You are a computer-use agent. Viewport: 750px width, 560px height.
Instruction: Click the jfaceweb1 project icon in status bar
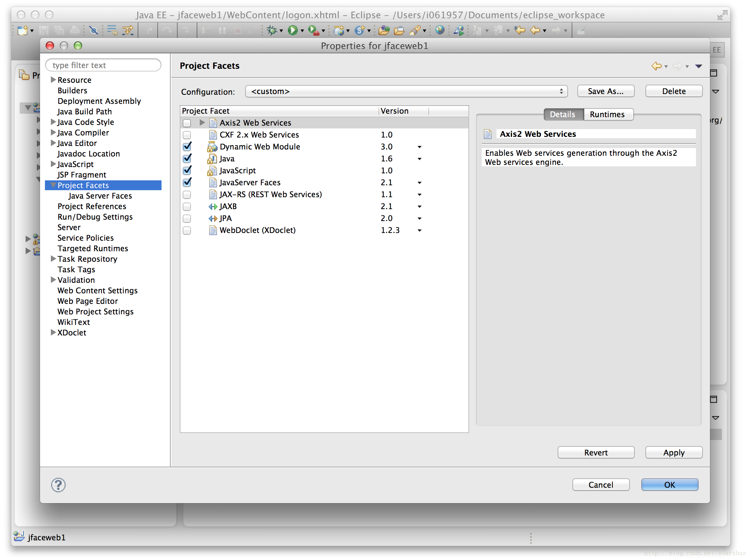[19, 536]
